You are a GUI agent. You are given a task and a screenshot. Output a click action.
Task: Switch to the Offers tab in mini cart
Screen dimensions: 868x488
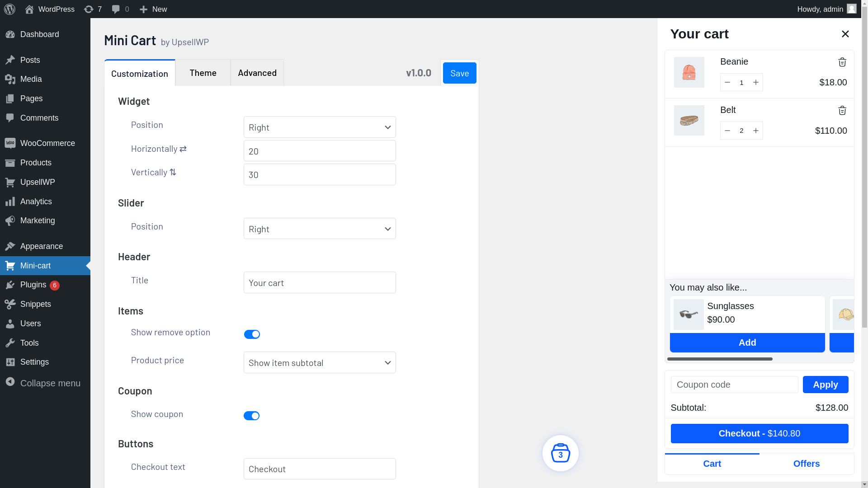coord(807,464)
